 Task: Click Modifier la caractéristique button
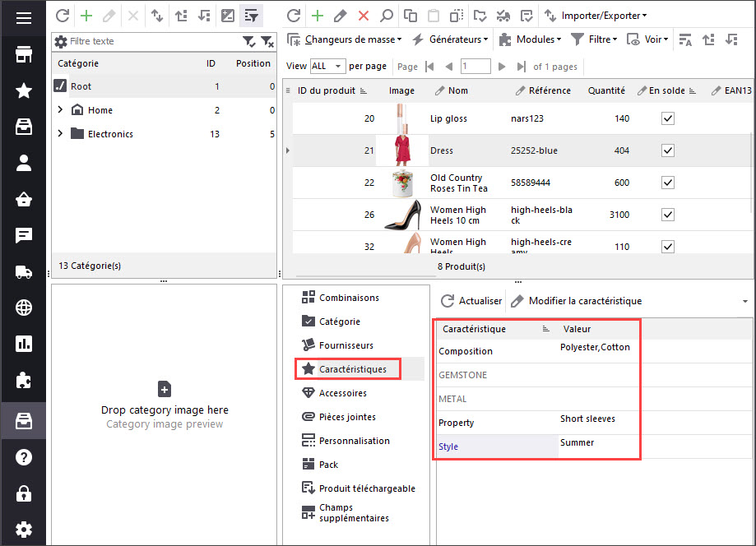point(576,301)
